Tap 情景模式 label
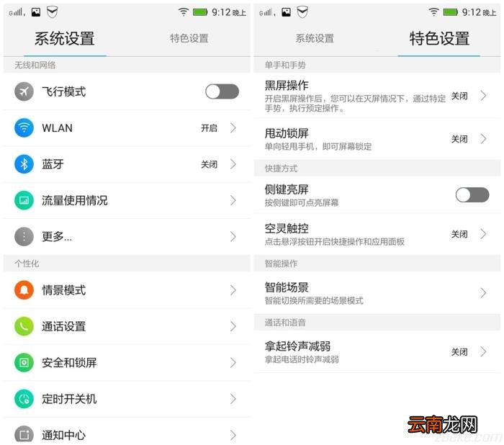This screenshot has height=445, width=504. click(x=63, y=290)
